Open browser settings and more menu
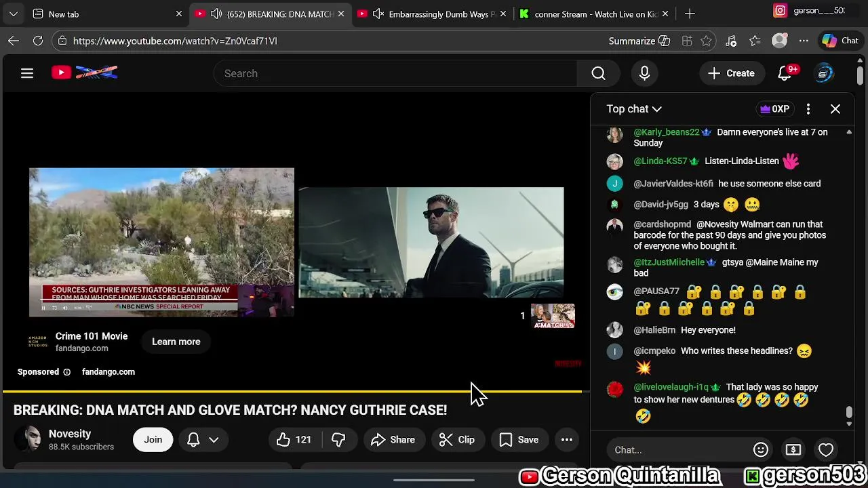 click(x=804, y=41)
